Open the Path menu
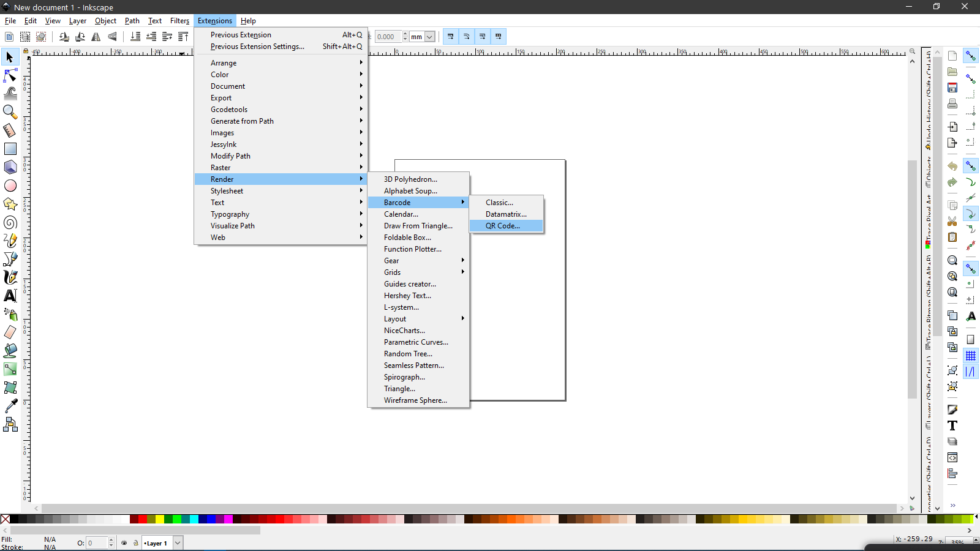The image size is (980, 551). point(132,21)
